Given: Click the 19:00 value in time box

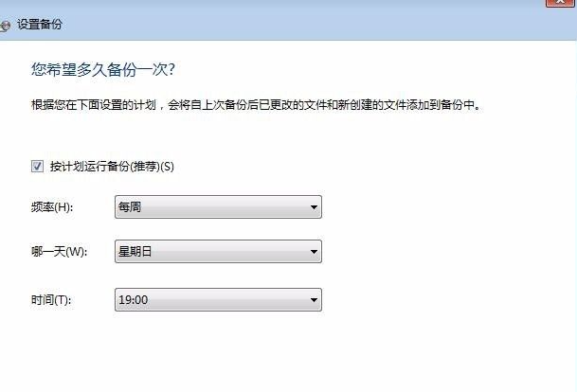Looking at the screenshot, I should [x=133, y=300].
